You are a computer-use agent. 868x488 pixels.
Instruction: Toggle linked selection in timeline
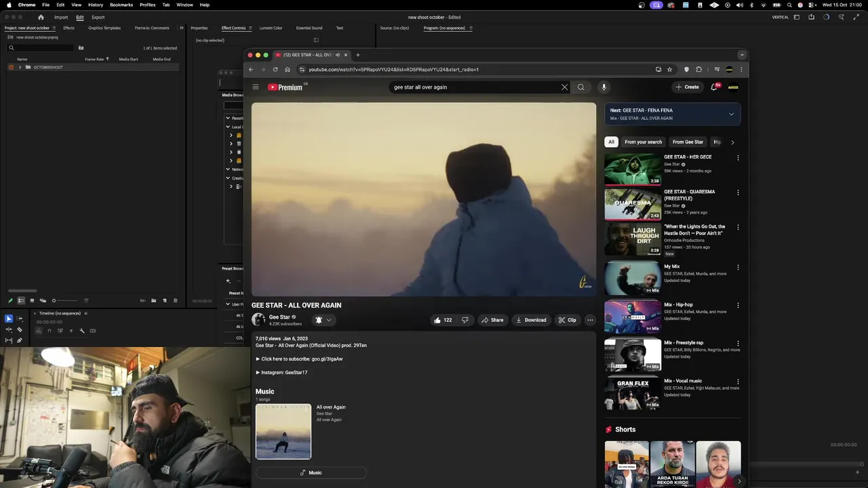tap(60, 331)
